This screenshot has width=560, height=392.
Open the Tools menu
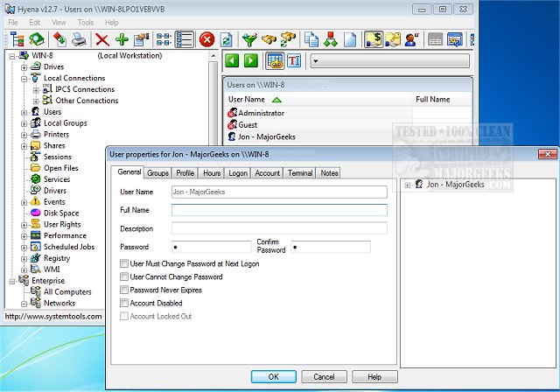pos(86,23)
